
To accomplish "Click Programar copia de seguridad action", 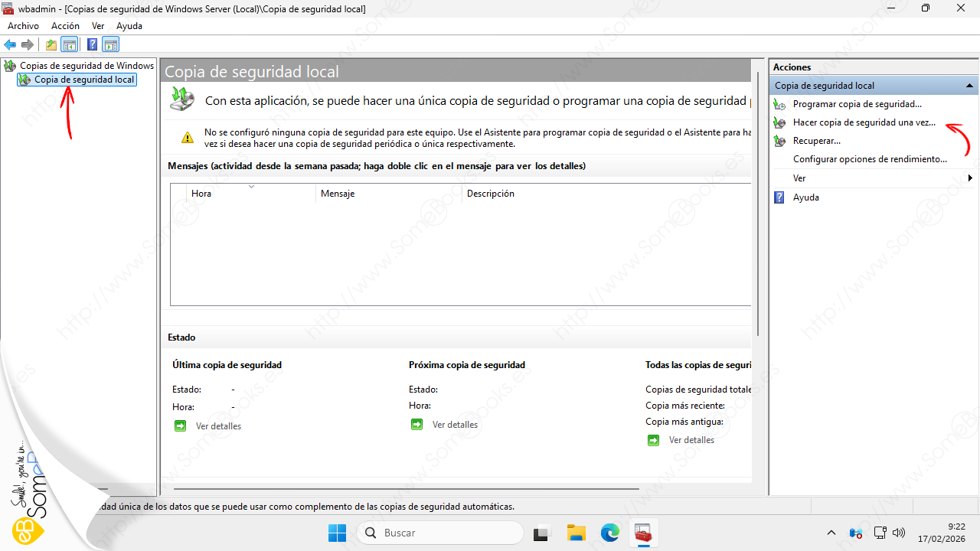I will [x=857, y=104].
